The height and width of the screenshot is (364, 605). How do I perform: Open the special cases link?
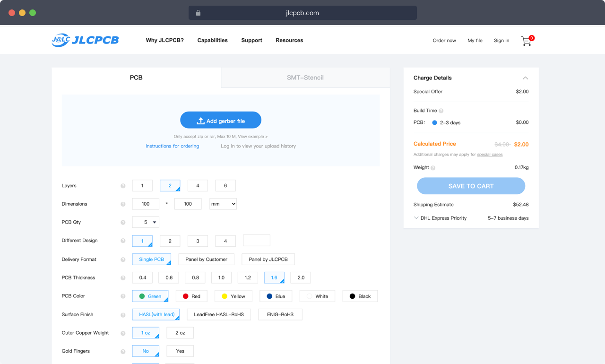490,155
